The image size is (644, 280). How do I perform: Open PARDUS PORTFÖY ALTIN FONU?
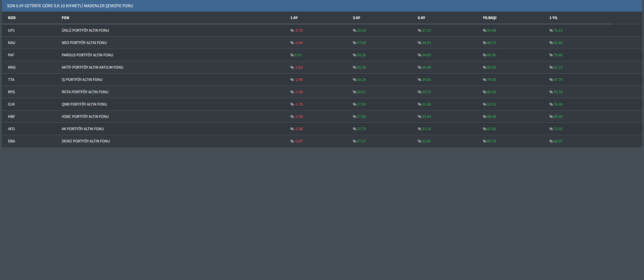tap(87, 55)
